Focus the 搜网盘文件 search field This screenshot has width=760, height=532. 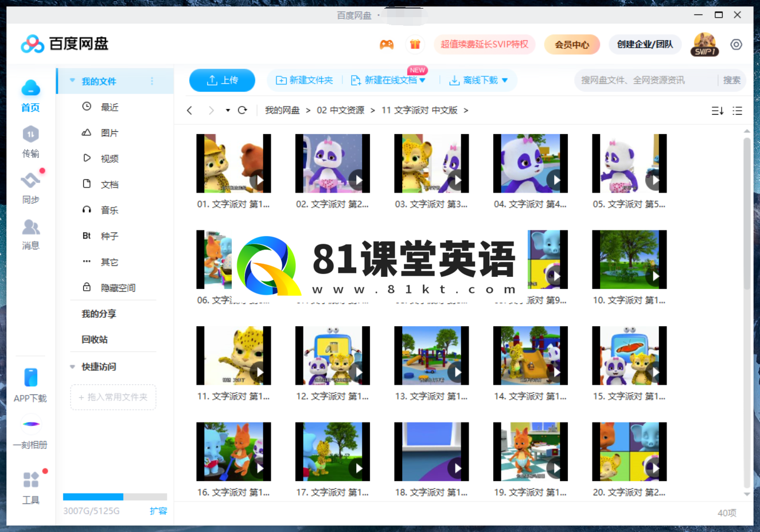click(645, 80)
